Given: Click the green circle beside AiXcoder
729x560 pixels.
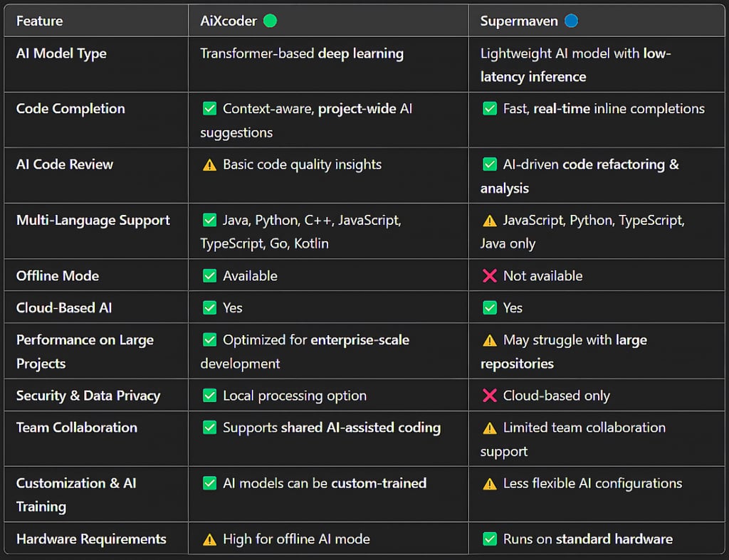Looking at the screenshot, I should pos(270,21).
